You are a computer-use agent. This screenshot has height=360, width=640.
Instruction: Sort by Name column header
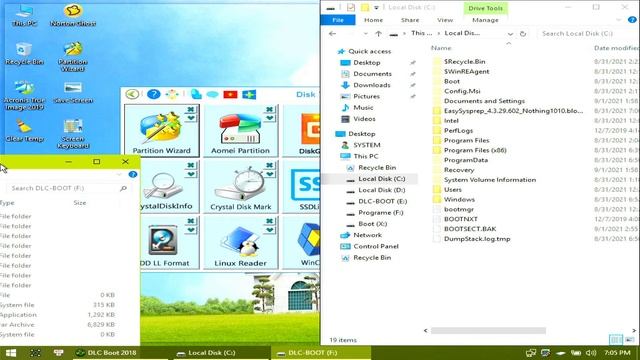pyautogui.click(x=441, y=48)
